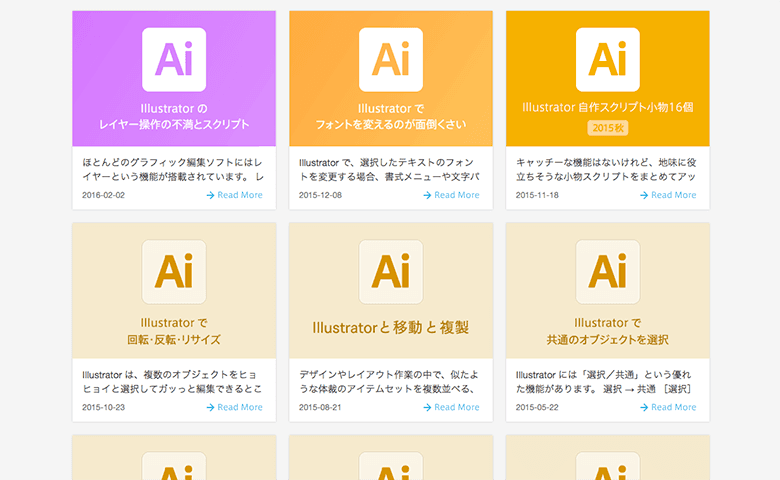This screenshot has height=480, width=780.
Task: Click the date 2015-05-22
Action: click(537, 407)
